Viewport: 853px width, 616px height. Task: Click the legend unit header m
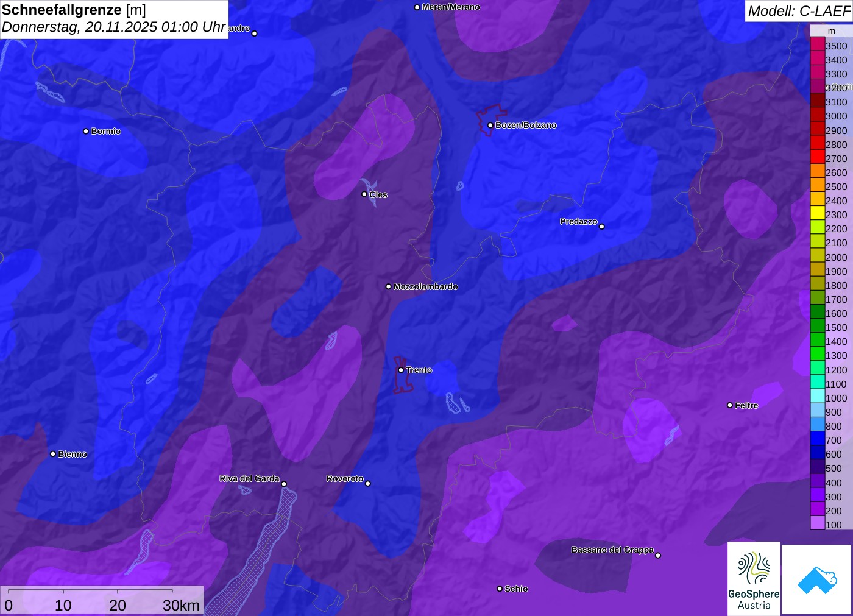tap(832, 31)
